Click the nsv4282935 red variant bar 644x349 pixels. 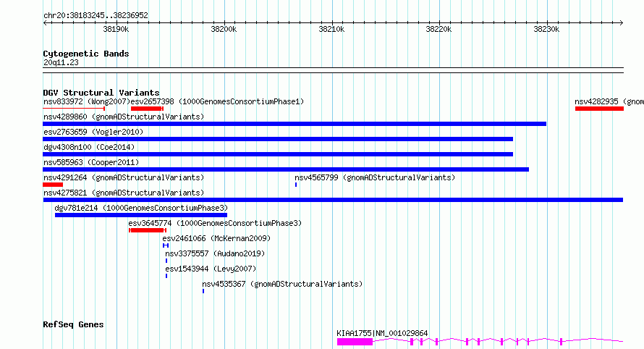pos(599,109)
